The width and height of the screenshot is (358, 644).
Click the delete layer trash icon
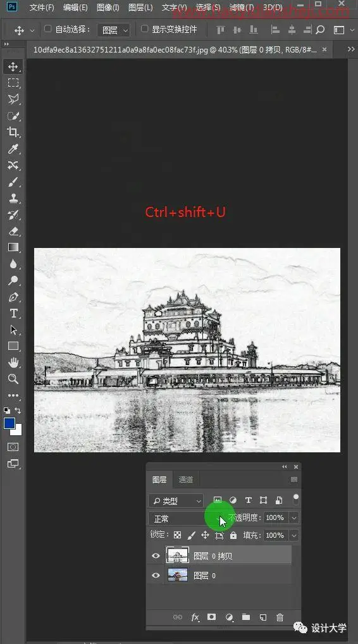pos(280,617)
